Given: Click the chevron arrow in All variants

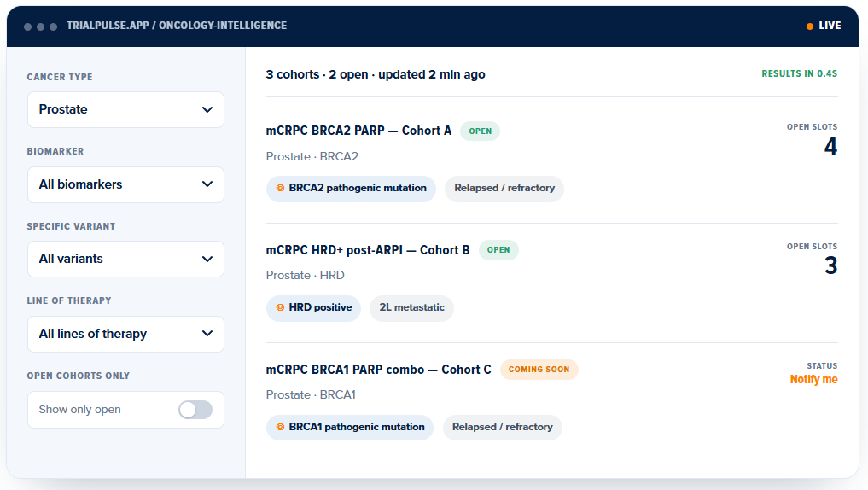Looking at the screenshot, I should click(207, 260).
